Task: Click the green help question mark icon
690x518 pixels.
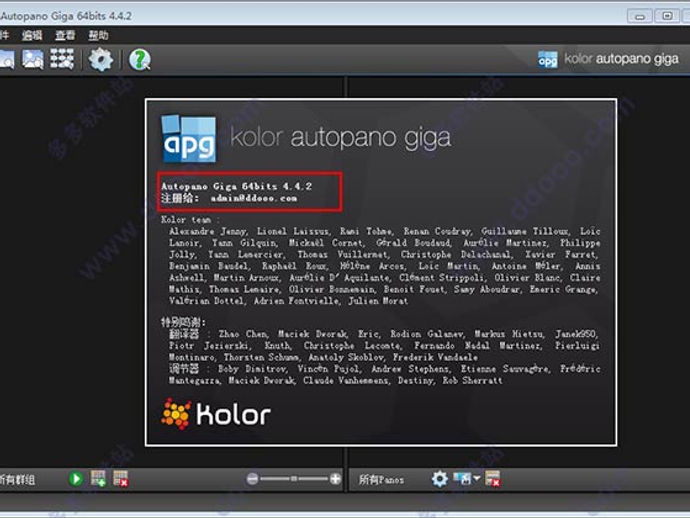Action: click(x=140, y=60)
